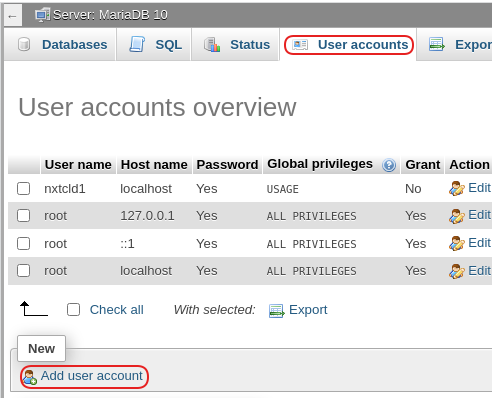Click the Add user account link

pos(92,376)
